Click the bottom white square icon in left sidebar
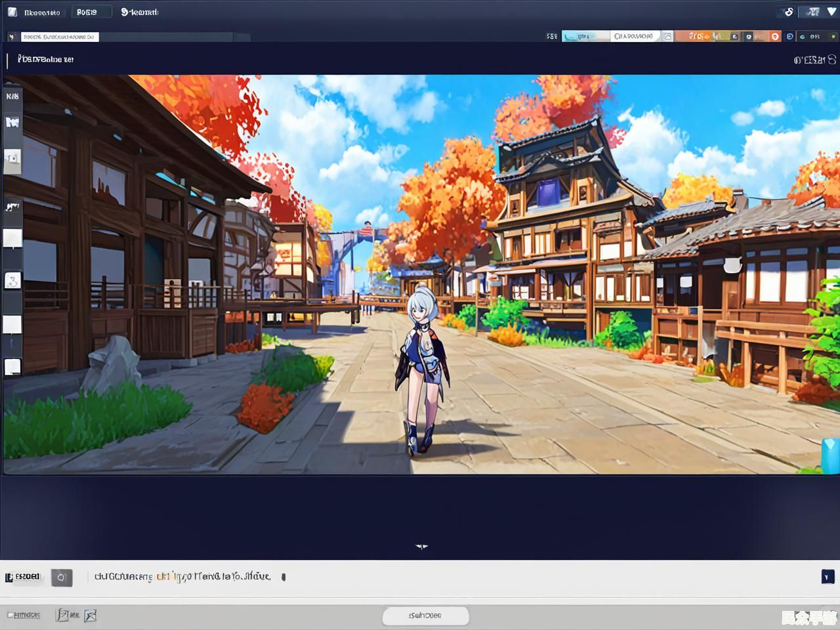Image resolution: width=840 pixels, height=630 pixels. click(12, 366)
